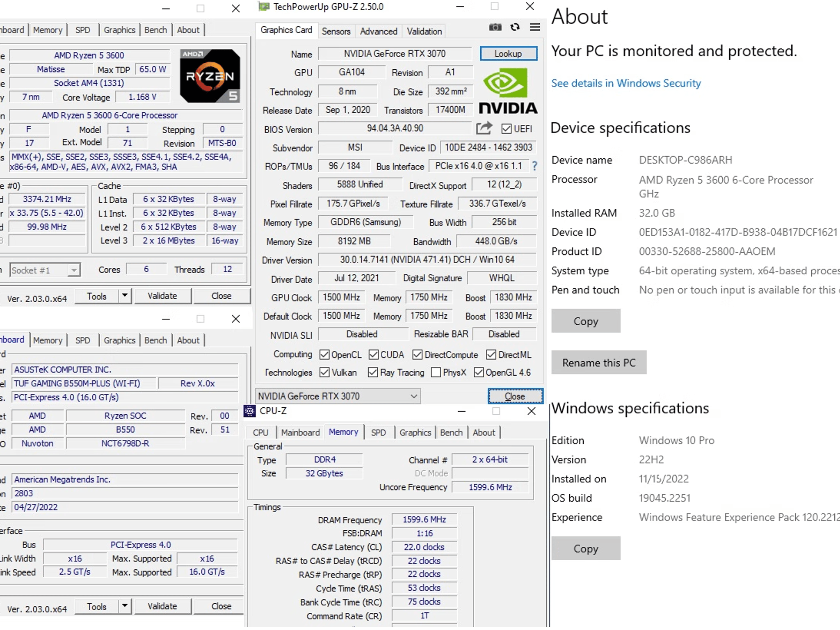Switch to the SPD tab in bottom CPU-Z

pyautogui.click(x=378, y=432)
